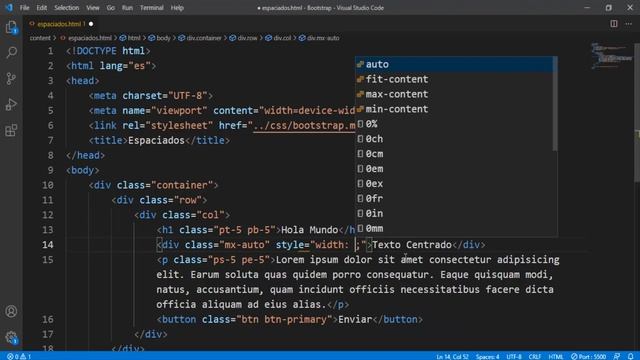
Task: Click the feedback icon in status bar
Action: tap(617, 356)
